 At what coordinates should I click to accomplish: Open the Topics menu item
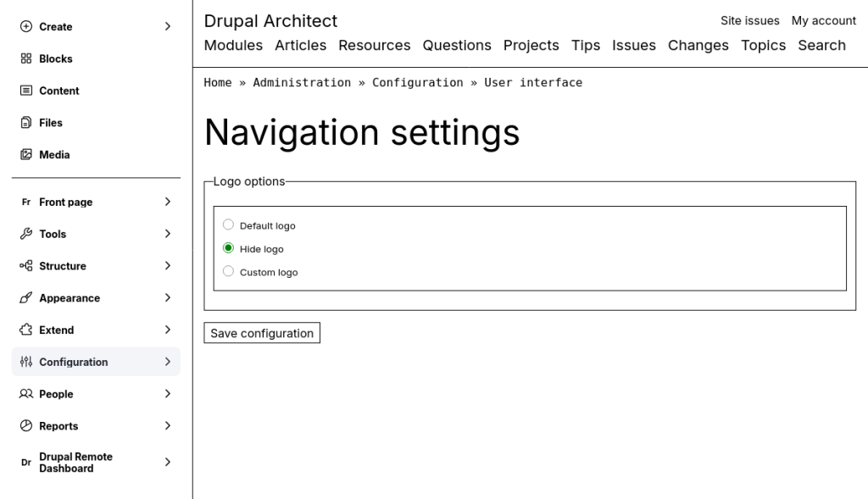[x=764, y=46]
